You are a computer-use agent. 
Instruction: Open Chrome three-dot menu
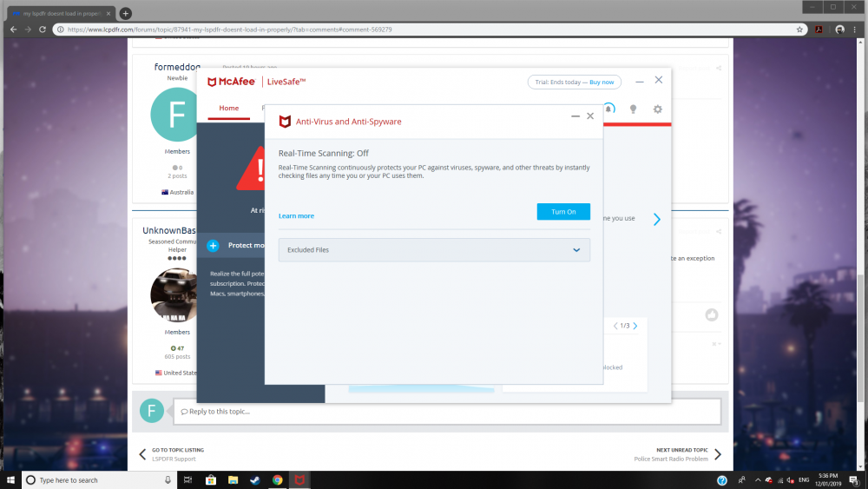(855, 30)
